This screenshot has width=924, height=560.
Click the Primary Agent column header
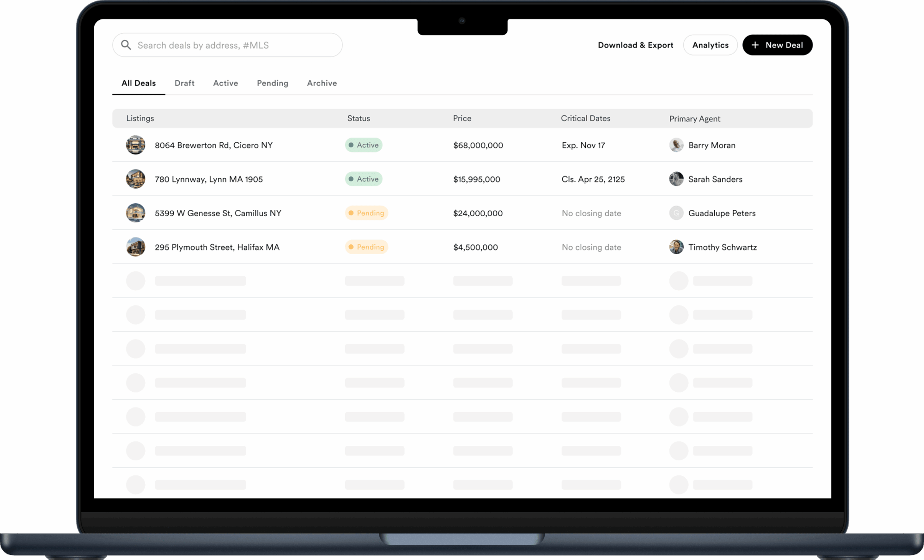pyautogui.click(x=694, y=119)
